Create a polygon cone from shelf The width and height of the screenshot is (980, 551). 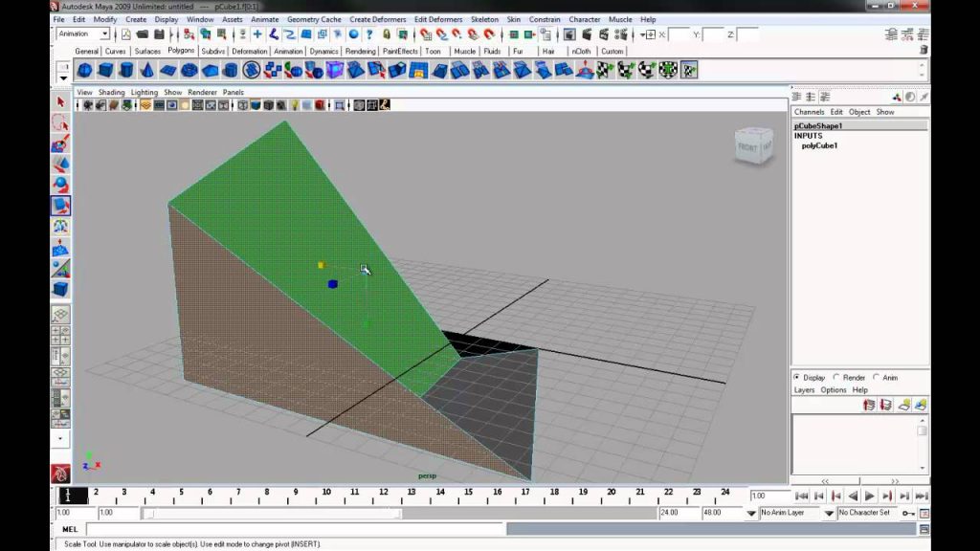click(x=146, y=70)
